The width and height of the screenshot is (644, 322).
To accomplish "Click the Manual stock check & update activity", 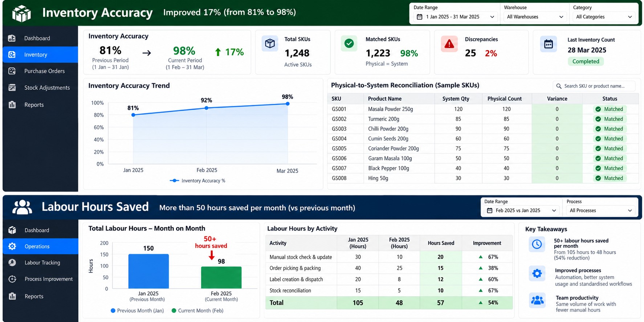I will 301,257.
